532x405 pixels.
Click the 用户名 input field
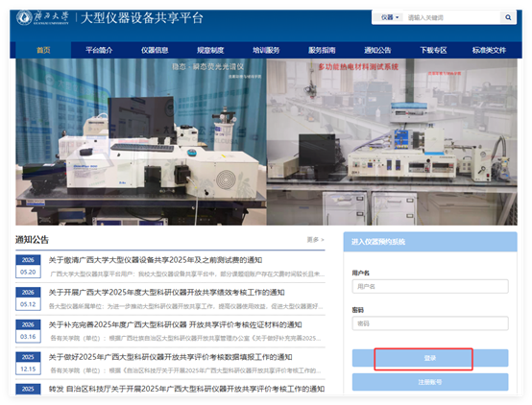(430, 286)
